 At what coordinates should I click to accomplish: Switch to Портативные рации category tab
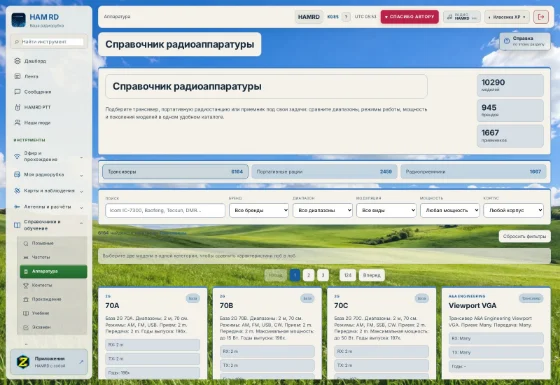click(324, 172)
